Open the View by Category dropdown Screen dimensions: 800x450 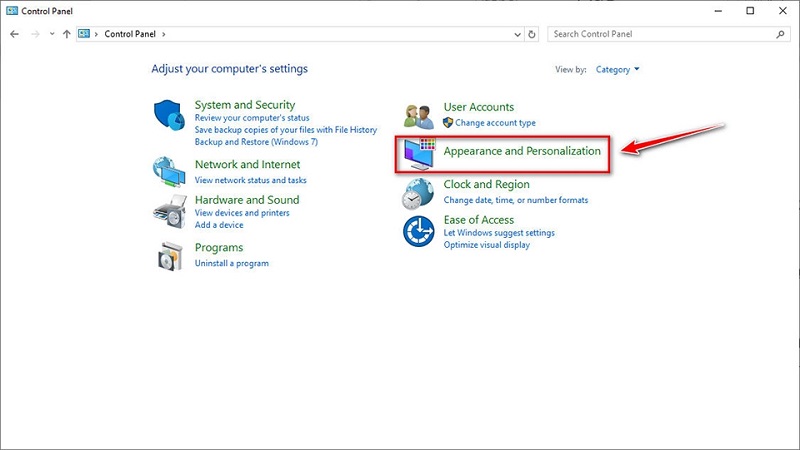pos(617,70)
